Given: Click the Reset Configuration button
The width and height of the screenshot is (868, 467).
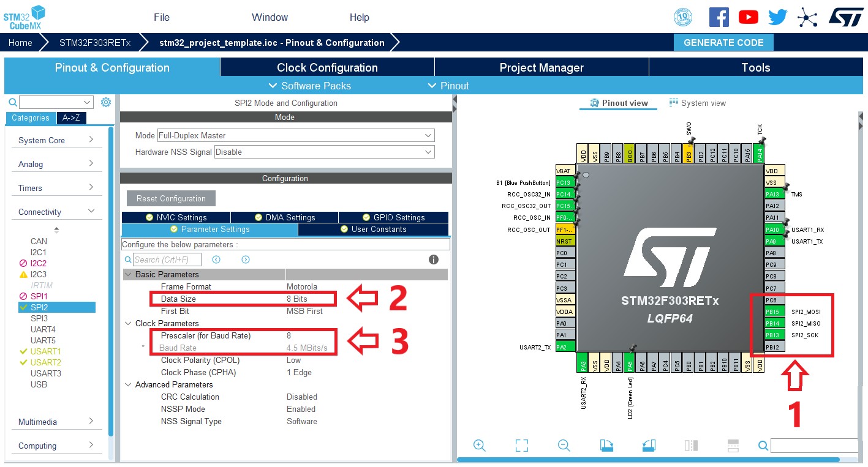Looking at the screenshot, I should click(171, 198).
